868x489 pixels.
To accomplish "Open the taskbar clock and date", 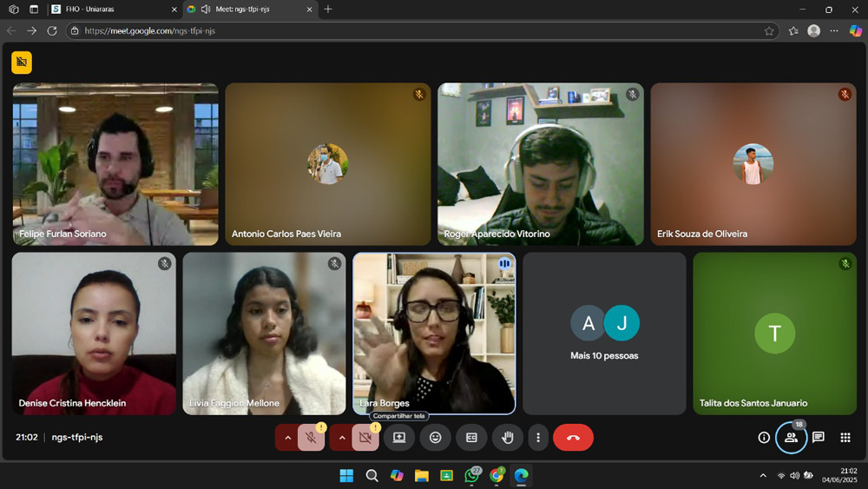I will (839, 475).
